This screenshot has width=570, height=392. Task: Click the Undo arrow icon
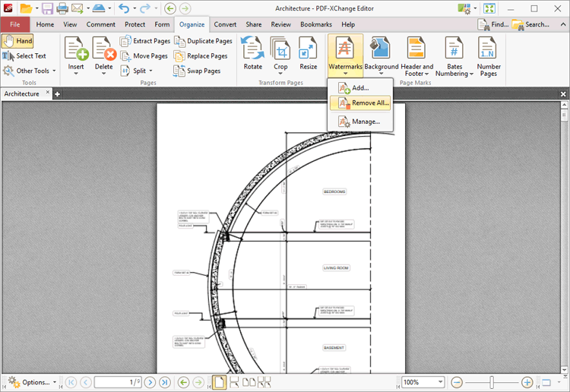pyautogui.click(x=123, y=8)
